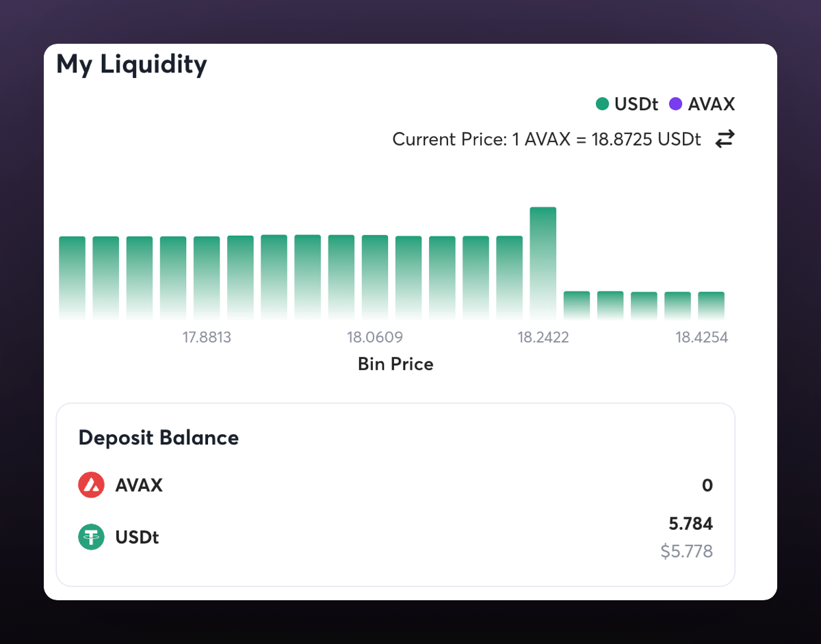This screenshot has height=644, width=821.
Task: Click the AVAX legend label text
Action: click(x=712, y=105)
